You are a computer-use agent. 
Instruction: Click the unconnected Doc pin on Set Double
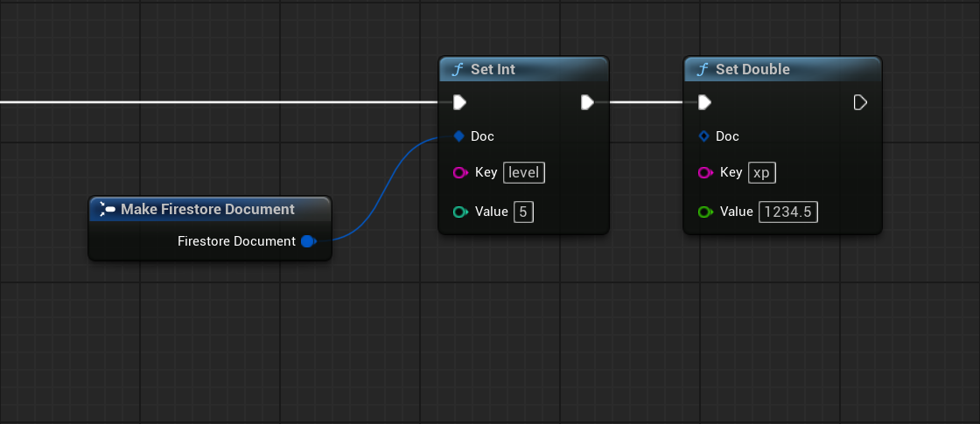click(x=703, y=136)
